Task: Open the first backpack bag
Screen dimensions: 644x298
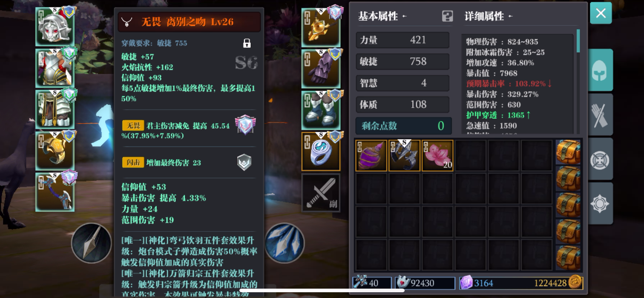Action: [568, 152]
